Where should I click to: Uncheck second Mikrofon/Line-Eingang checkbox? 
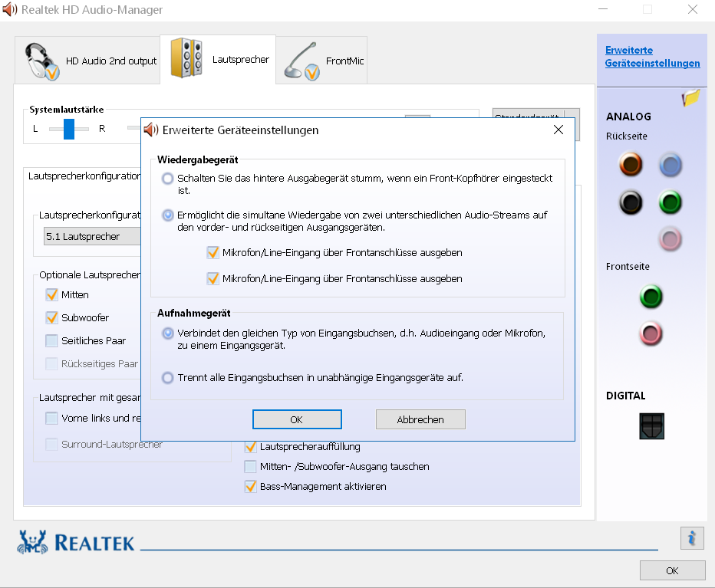point(213,278)
